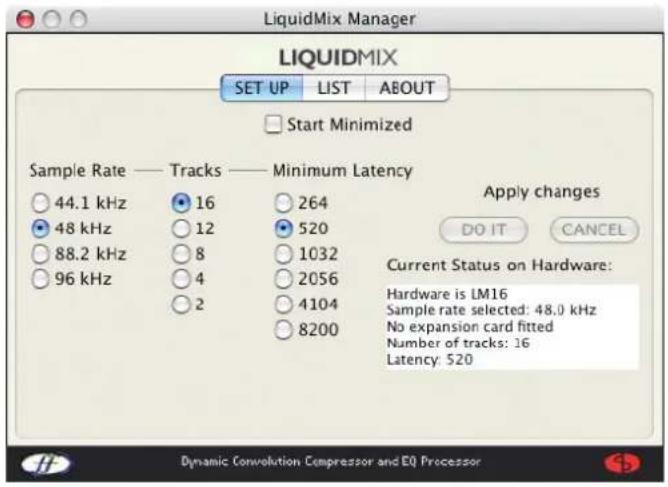Click 'Sample rate selected: 48.0 kHz' text
Image resolution: width=668 pixels, height=487 pixels.
pos(491,310)
